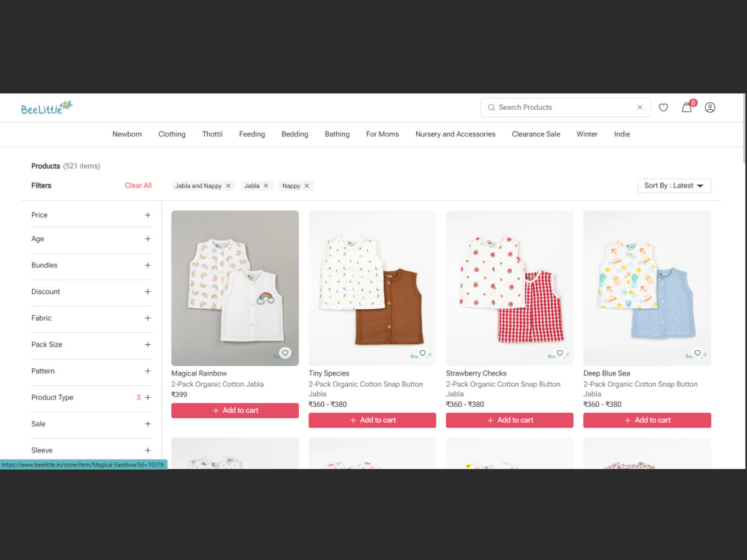
Task: Open the Tiny Species product title
Action: tap(329, 373)
